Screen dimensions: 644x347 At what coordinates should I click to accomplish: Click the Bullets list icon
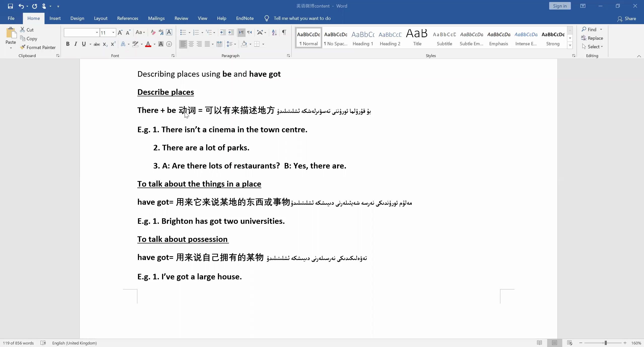[x=183, y=32]
